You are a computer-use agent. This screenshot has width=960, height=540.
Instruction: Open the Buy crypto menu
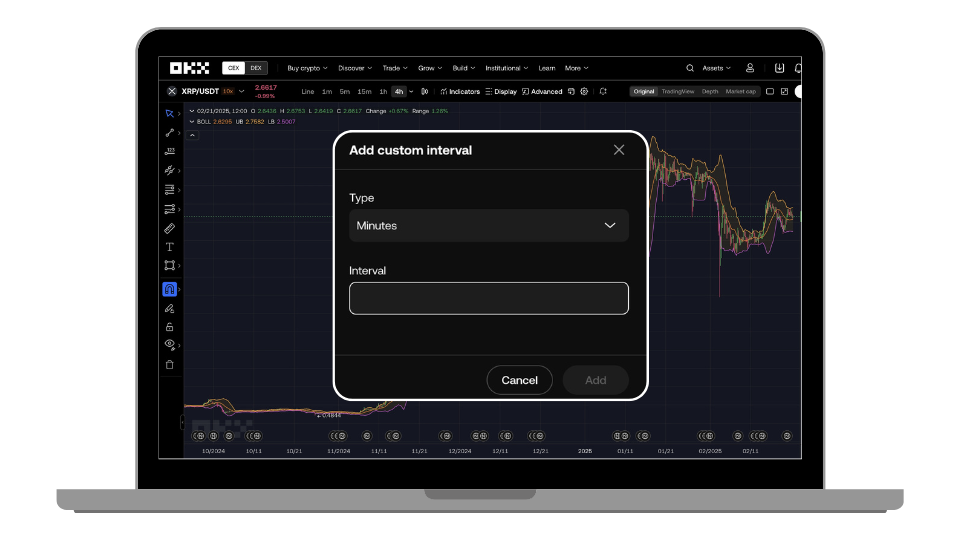coord(307,68)
